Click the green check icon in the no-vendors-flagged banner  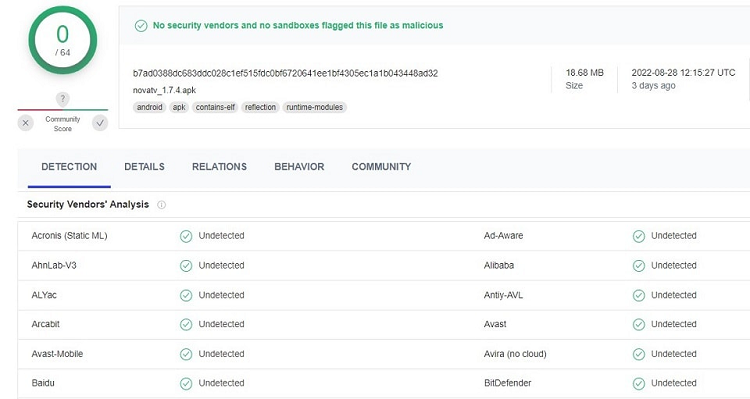coord(141,26)
